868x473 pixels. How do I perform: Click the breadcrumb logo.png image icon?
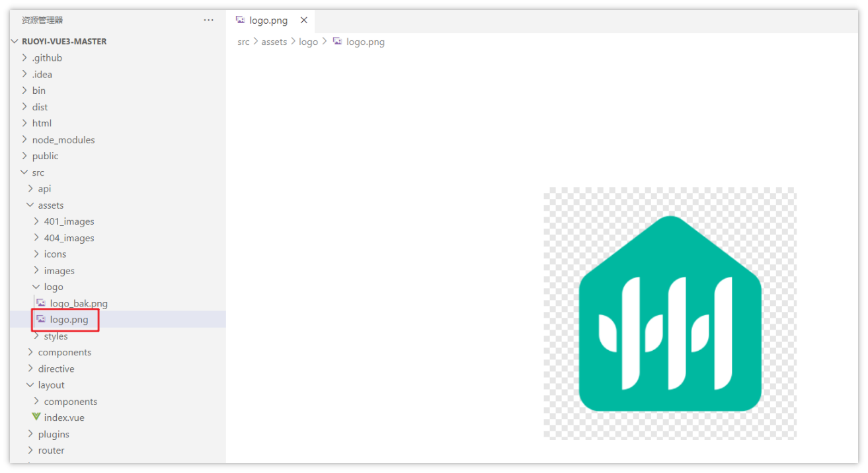(x=338, y=42)
